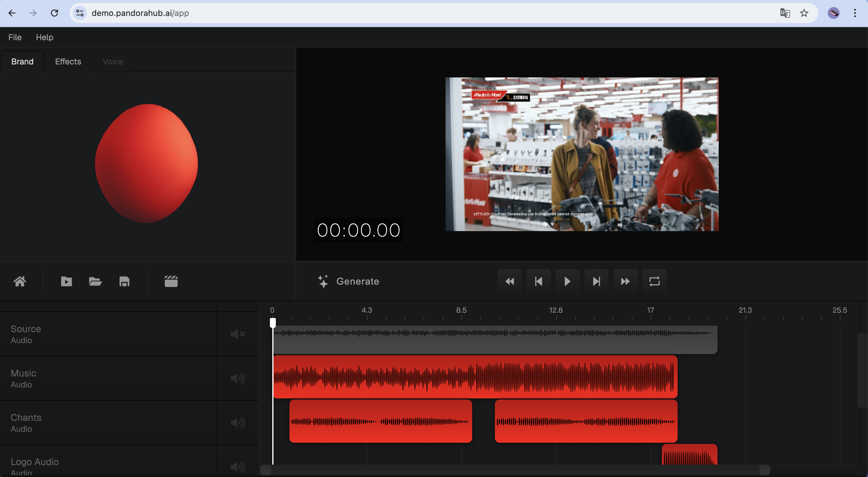868x477 pixels.
Task: Open the File menu
Action: point(14,37)
